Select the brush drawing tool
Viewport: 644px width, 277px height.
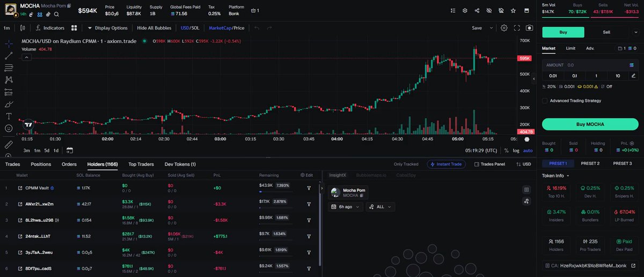click(9, 104)
